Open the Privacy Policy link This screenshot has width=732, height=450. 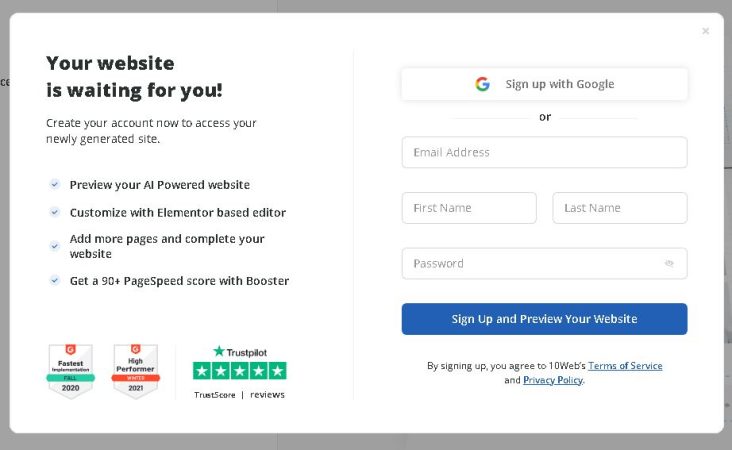553,380
